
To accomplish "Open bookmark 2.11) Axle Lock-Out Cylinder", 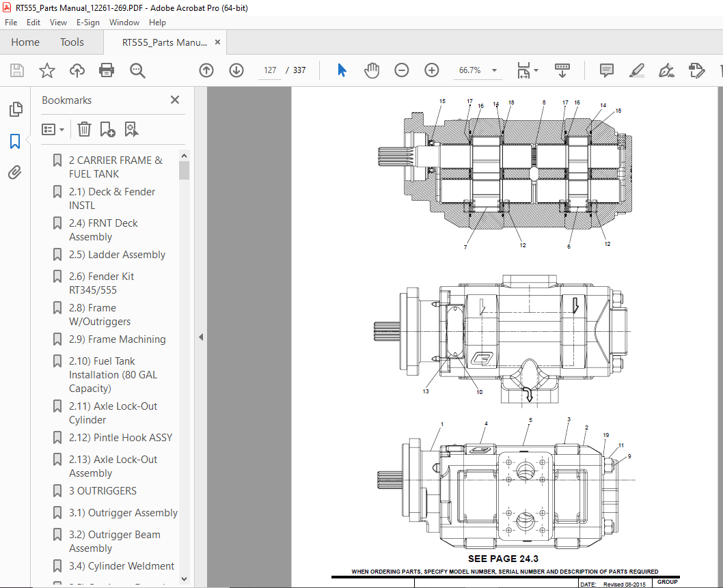I will (x=113, y=413).
